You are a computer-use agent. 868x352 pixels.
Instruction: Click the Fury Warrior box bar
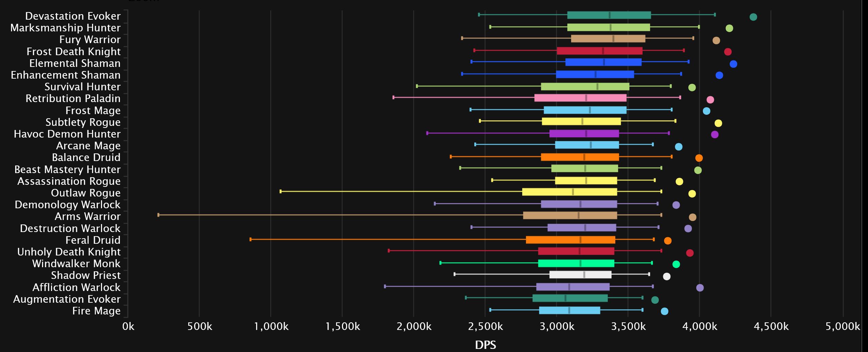608,39
